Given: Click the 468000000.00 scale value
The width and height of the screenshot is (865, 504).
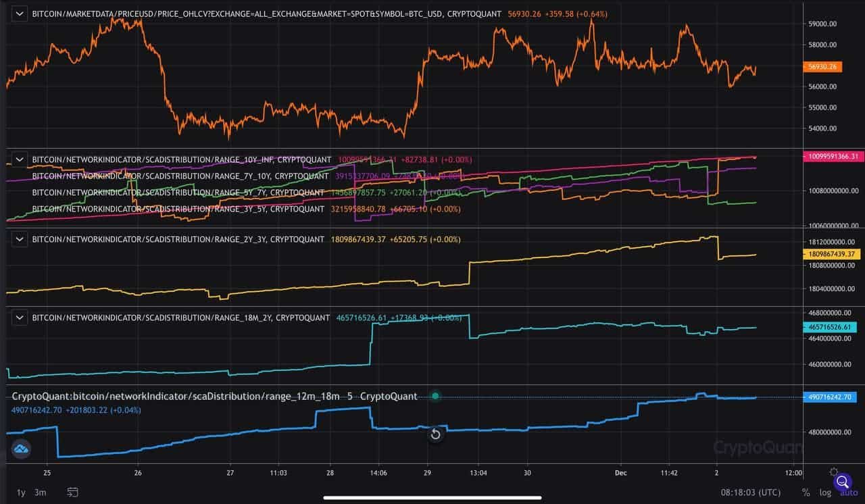Looking at the screenshot, I should tap(829, 313).
